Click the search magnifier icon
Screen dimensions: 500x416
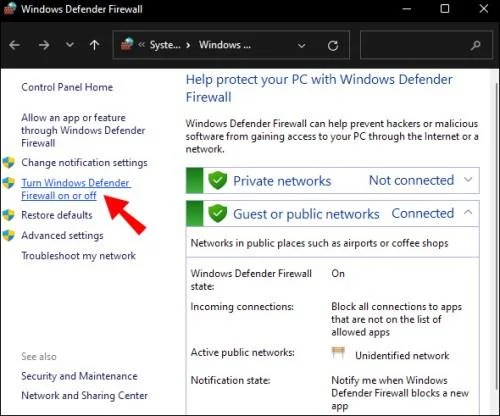point(475,45)
